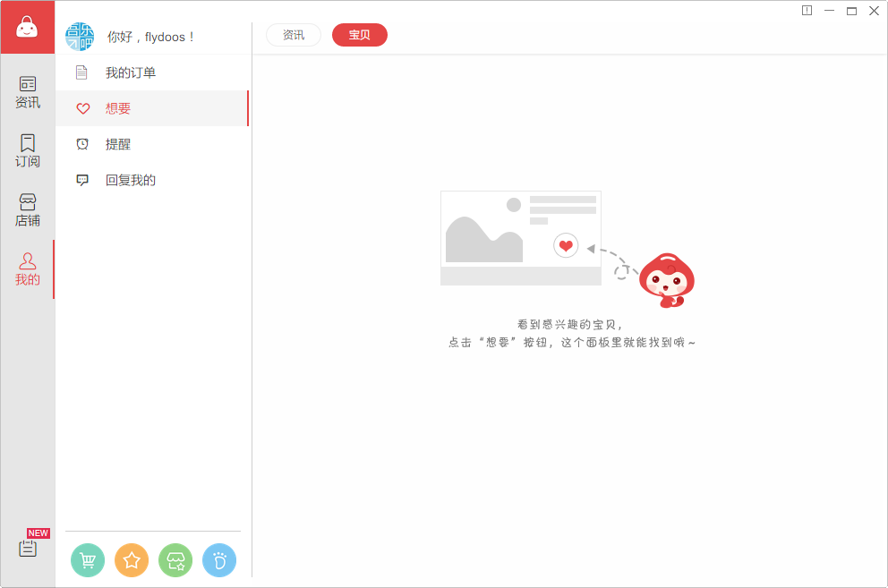
Task: Switch to the 宝贝 tab
Action: coord(360,35)
